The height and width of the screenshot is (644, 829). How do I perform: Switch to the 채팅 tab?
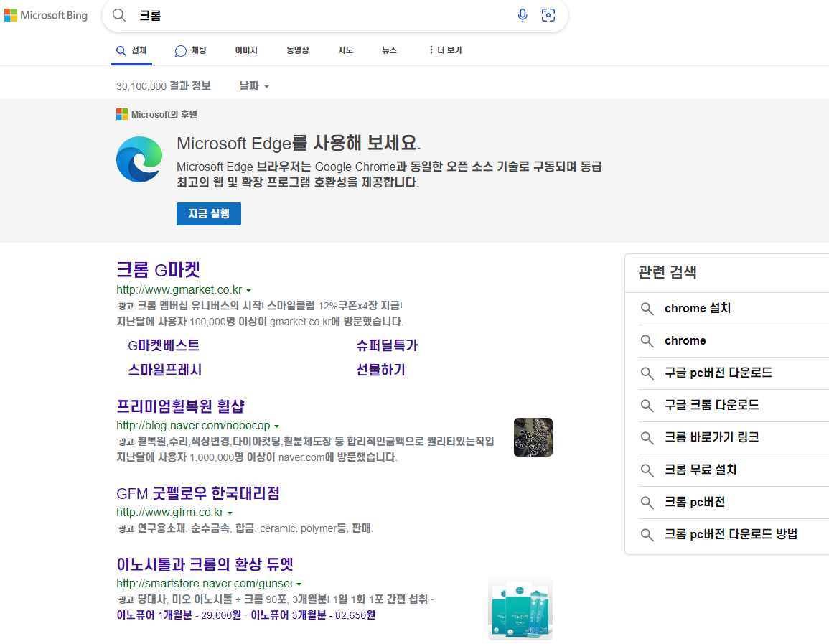[190, 51]
